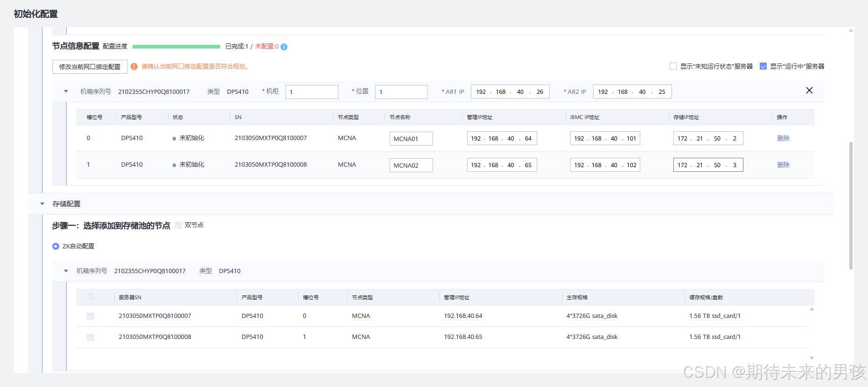868x387 pixels.
Task: Click the info icon next to 未配置:0
Action: click(284, 47)
